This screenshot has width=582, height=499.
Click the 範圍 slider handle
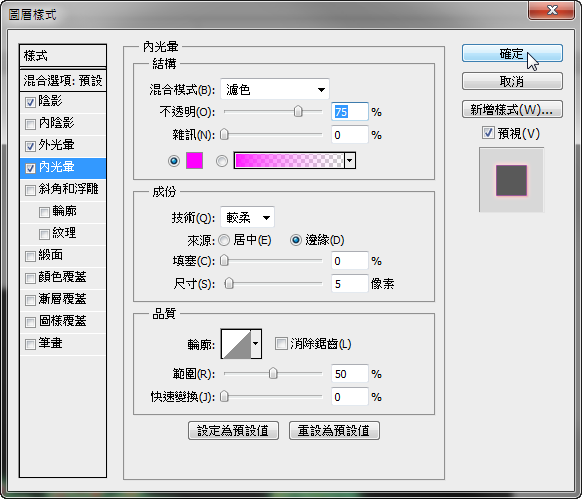[273, 374]
